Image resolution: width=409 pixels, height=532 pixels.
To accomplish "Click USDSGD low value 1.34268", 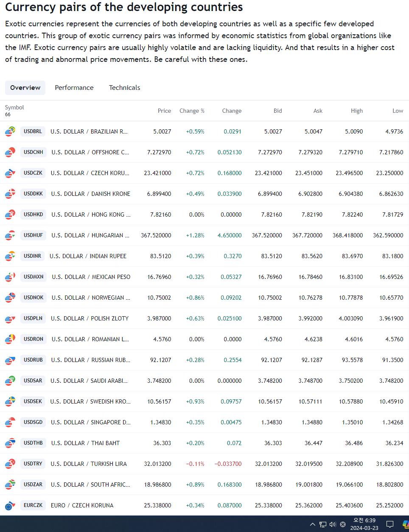I will click(393, 422).
